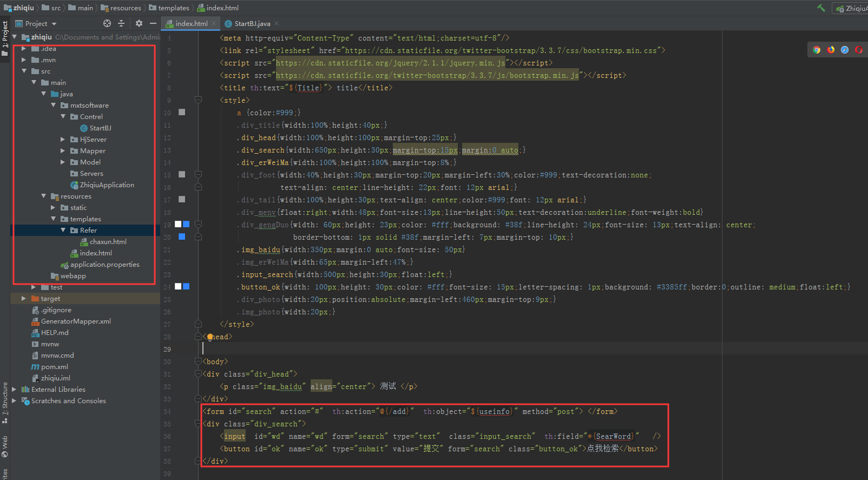This screenshot has width=868, height=480.
Task: Collapse the mxtsoftware package
Action: pos(53,105)
